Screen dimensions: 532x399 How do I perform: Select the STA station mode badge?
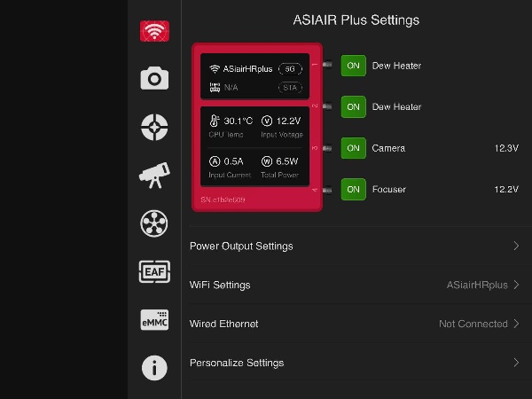coord(290,88)
